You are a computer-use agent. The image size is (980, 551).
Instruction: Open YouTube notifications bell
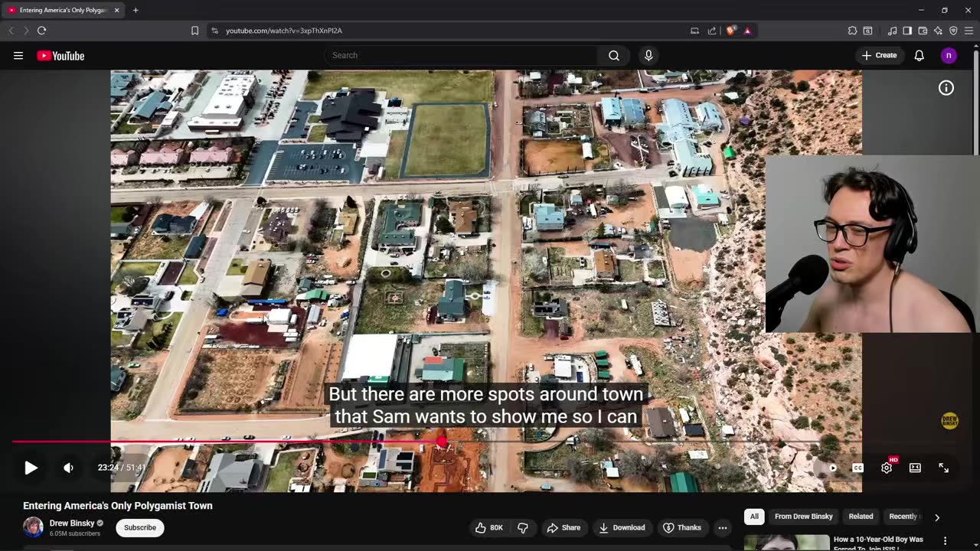[920, 55]
